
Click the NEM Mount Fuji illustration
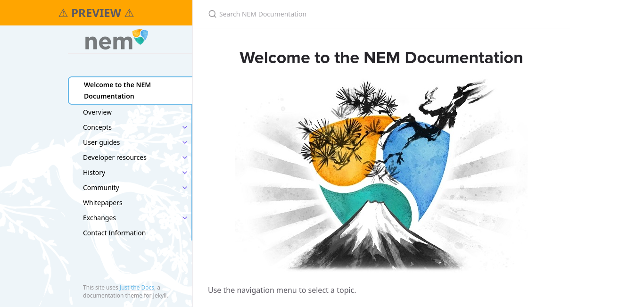click(381, 175)
